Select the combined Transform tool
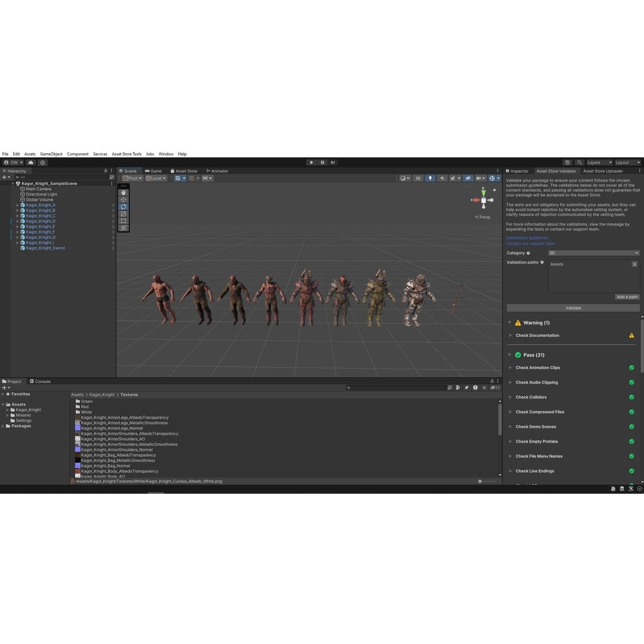The width and height of the screenshot is (644, 644). (x=123, y=228)
